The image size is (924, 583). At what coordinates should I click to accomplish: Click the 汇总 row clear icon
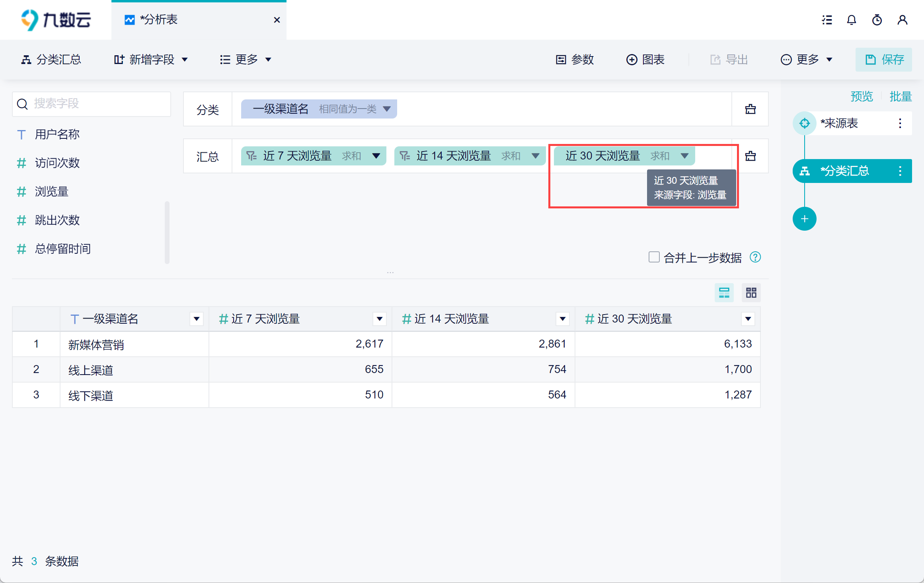750,156
